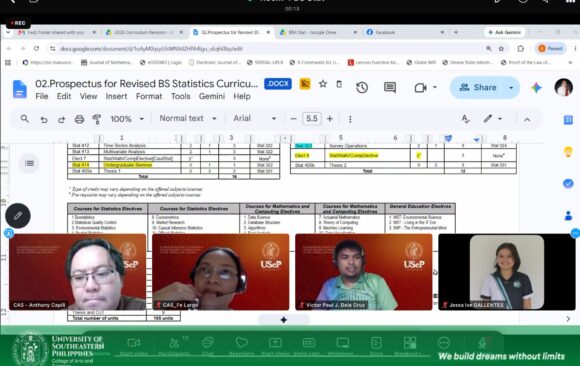Open Google Keep lightbulb in side panel
The height and width of the screenshot is (366, 580).
pos(568,151)
